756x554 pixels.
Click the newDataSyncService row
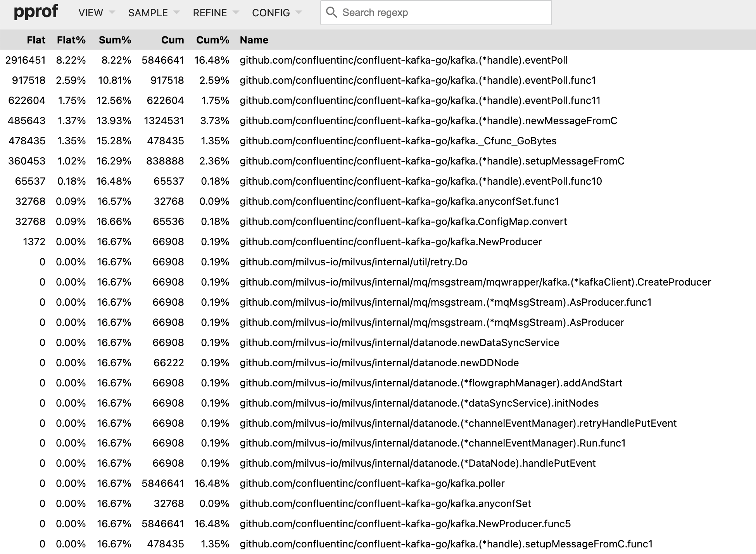coord(400,342)
